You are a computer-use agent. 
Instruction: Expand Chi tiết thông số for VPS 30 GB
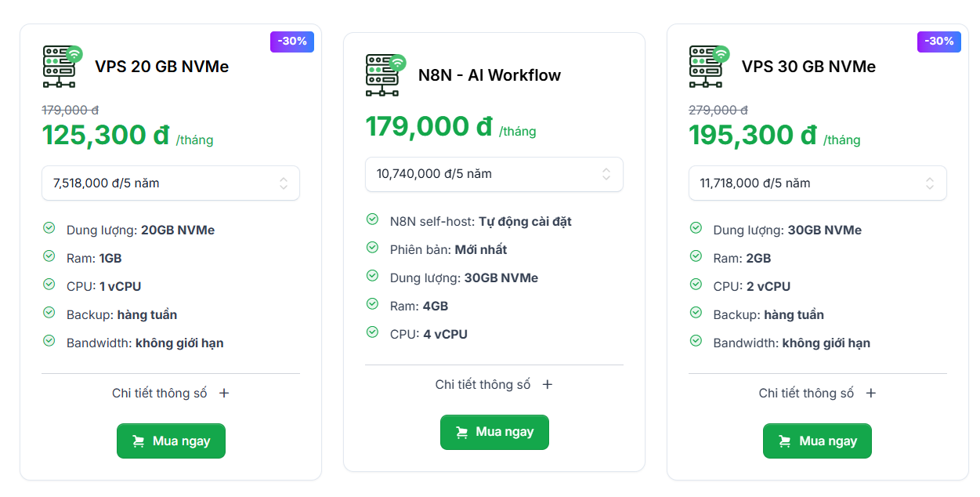coord(818,394)
